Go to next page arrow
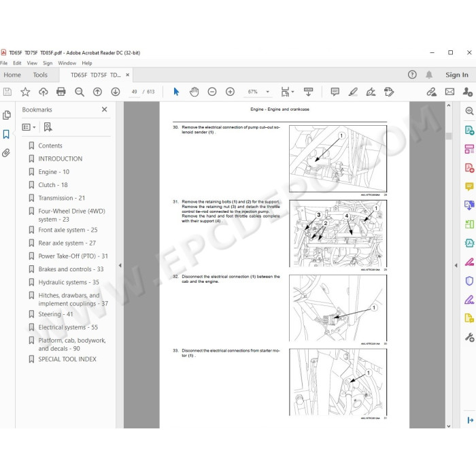This screenshot has height=476, width=476. point(116,92)
